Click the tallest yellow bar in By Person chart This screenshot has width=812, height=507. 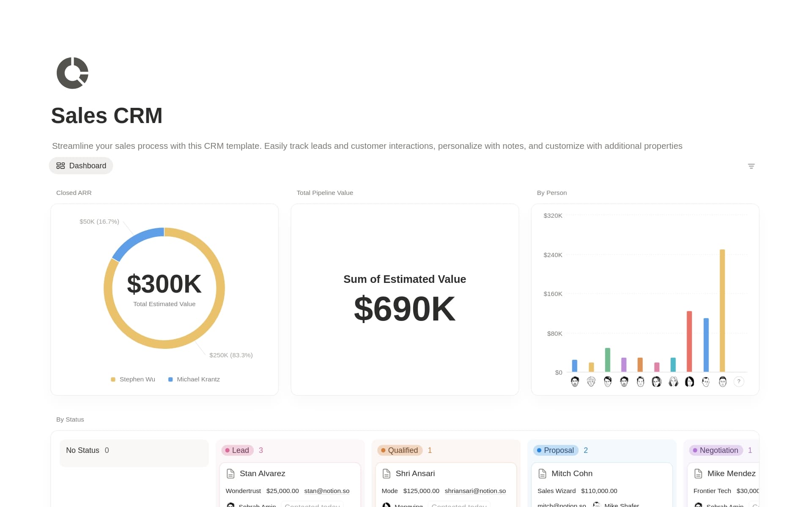722,311
